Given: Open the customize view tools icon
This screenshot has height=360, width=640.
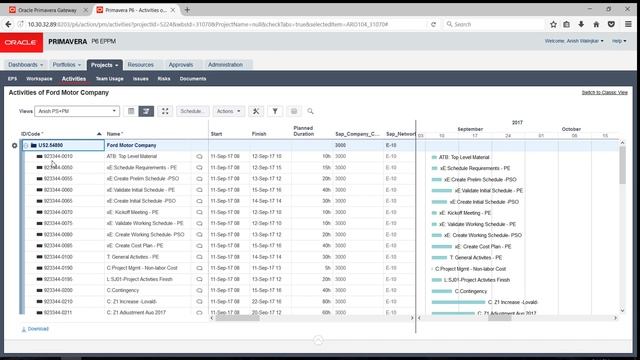Looking at the screenshot, I should click(256, 111).
